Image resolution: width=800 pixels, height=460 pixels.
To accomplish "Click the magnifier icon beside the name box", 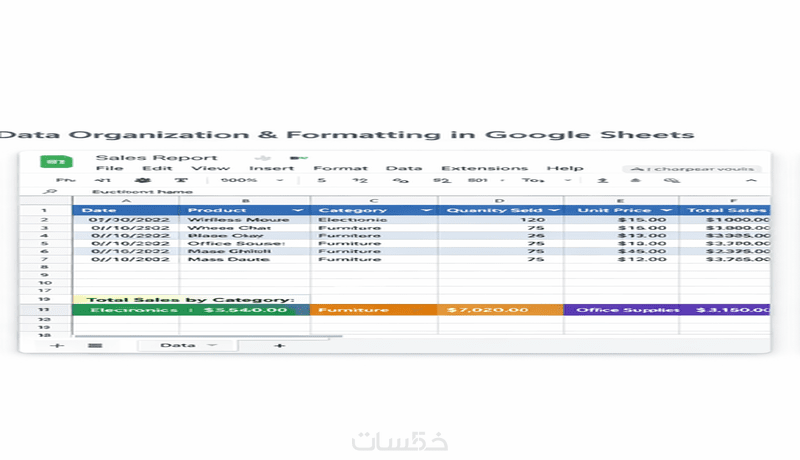I will pos(49,191).
